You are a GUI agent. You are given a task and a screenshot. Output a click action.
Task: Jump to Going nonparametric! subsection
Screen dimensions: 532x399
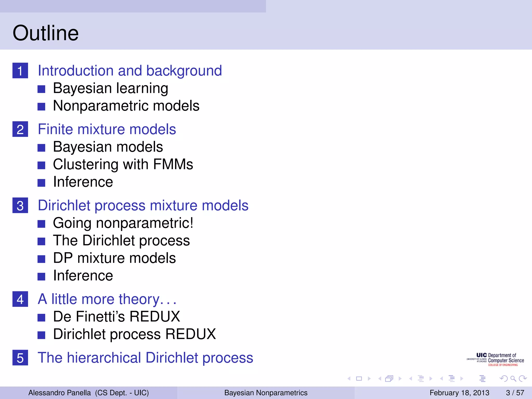[x=123, y=223]
